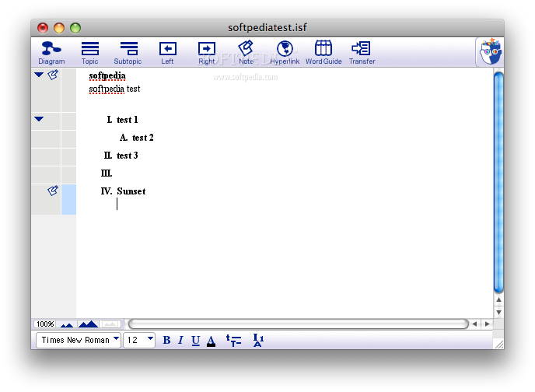Collapse the softpedia main topic triangle
The image size is (535, 392).
click(39, 75)
